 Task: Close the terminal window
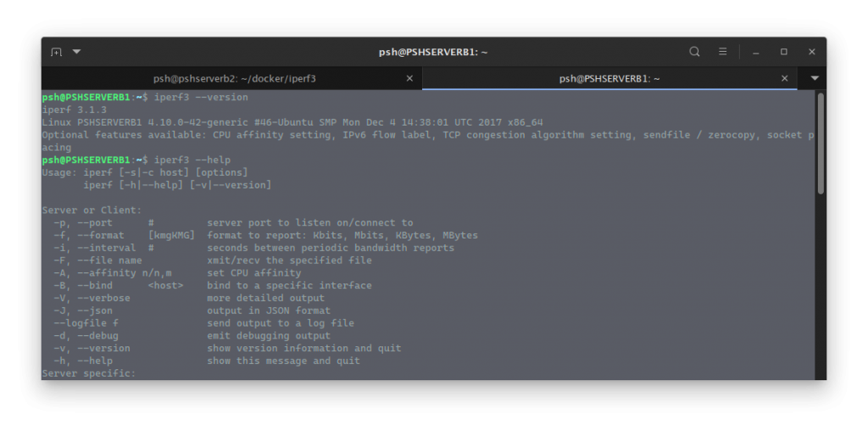point(811,52)
